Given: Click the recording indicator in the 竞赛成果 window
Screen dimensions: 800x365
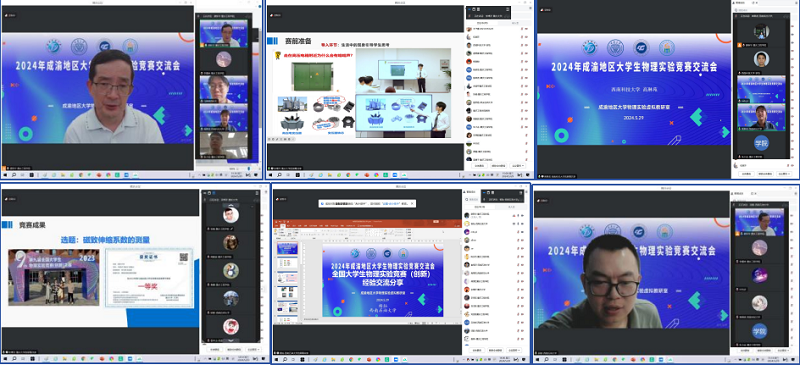Looking at the screenshot, I should (10, 199).
